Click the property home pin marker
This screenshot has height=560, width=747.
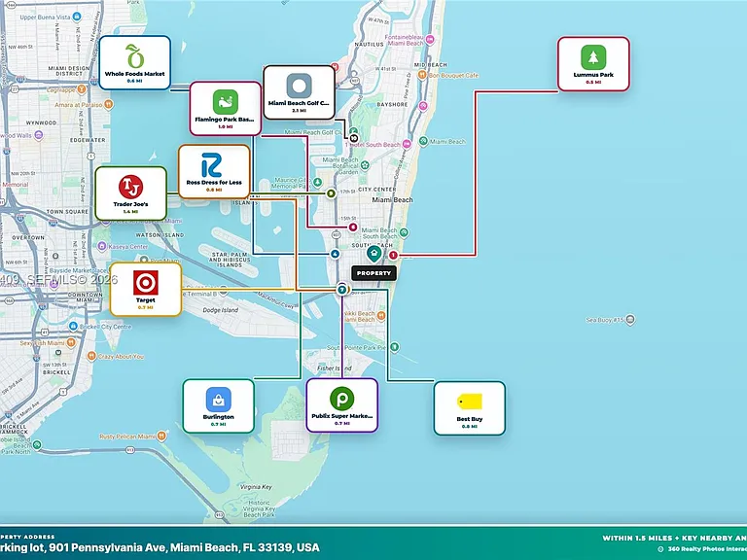coord(373,254)
